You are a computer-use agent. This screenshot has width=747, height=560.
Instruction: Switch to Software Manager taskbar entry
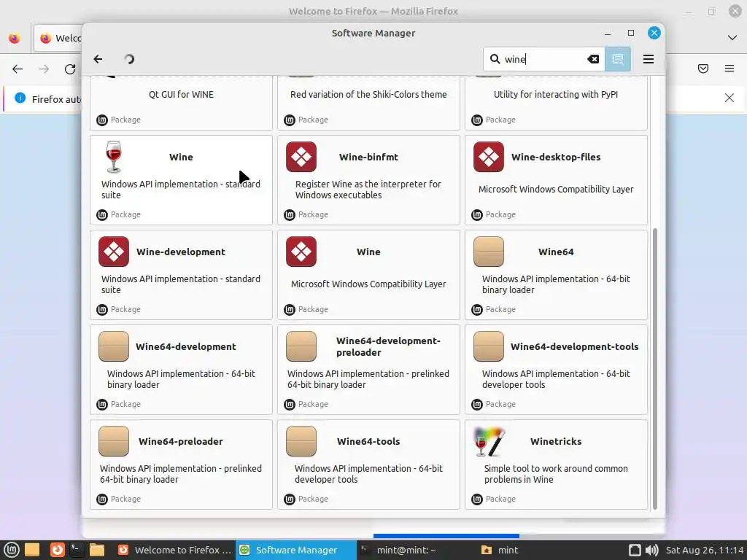[x=296, y=550]
